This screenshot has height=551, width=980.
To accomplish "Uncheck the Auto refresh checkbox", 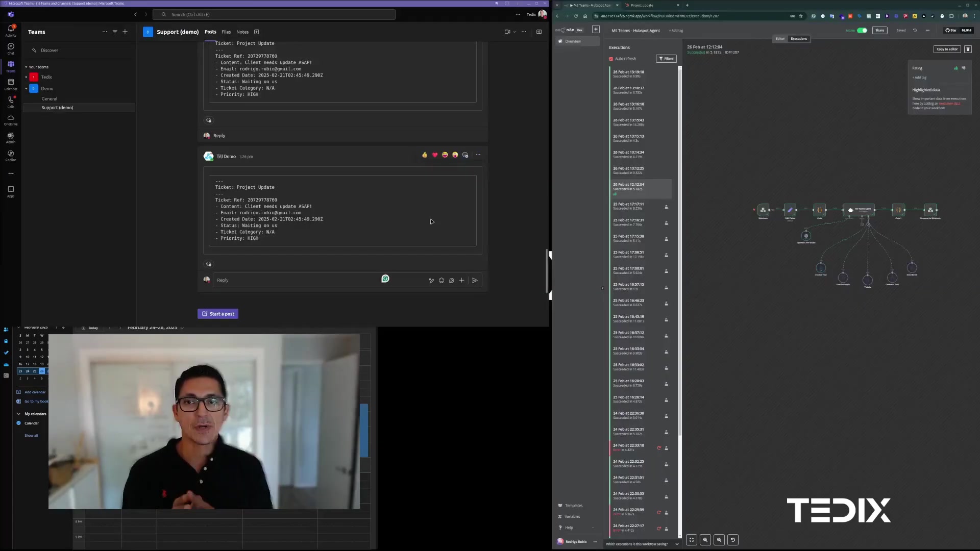I will [611, 59].
